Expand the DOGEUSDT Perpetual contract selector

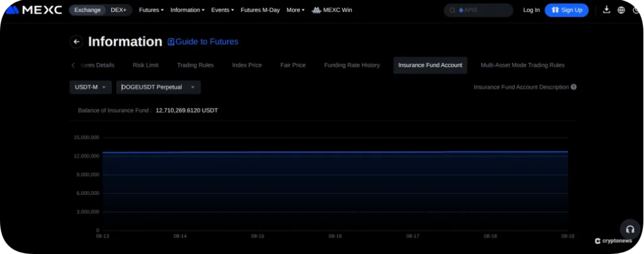pos(159,87)
